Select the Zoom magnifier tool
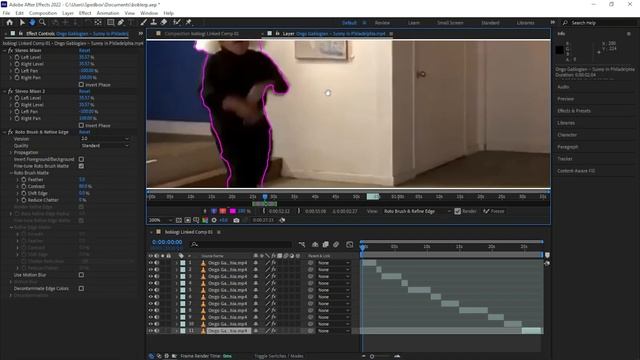The height and width of the screenshot is (360, 640). click(x=42, y=22)
